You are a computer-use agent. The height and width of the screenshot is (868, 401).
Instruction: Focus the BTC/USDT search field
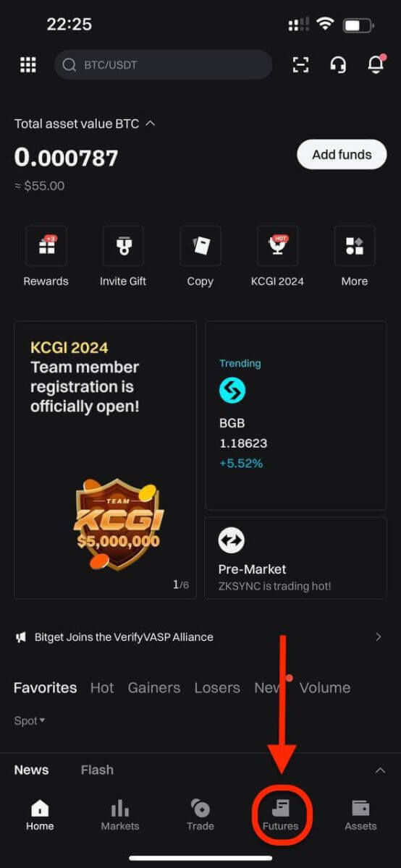[x=164, y=65]
